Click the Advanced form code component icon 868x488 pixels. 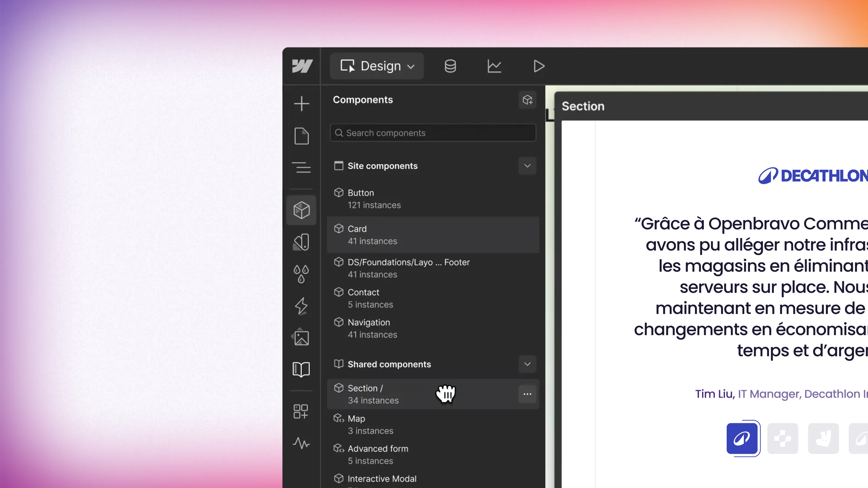pyautogui.click(x=339, y=448)
